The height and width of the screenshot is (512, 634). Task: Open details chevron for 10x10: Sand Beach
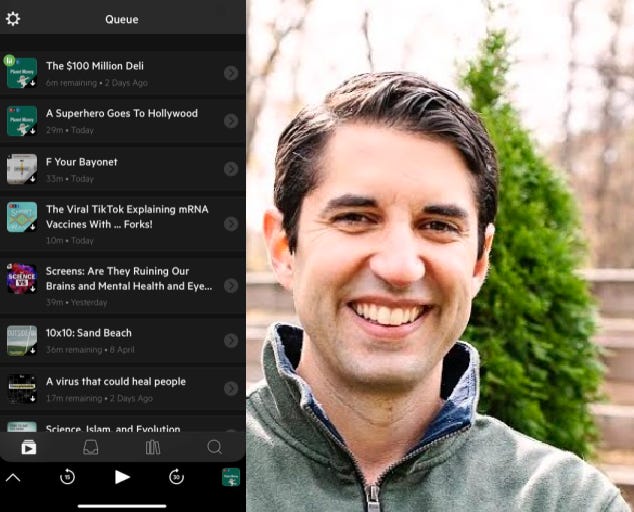(231, 341)
